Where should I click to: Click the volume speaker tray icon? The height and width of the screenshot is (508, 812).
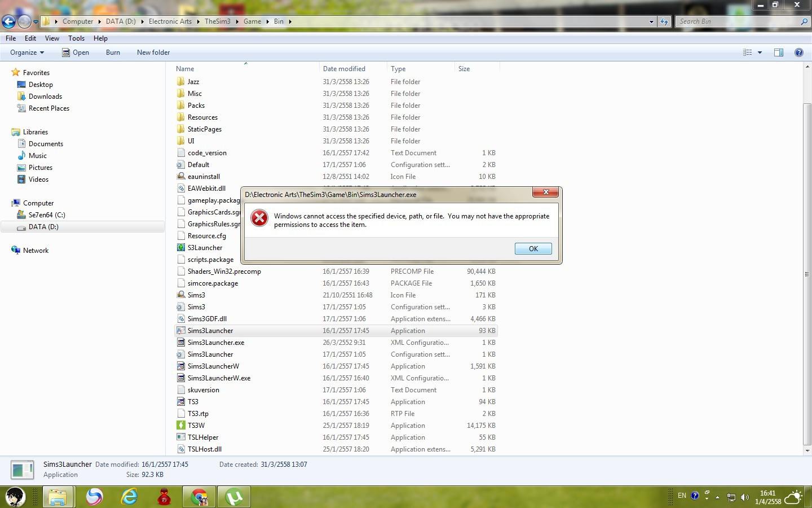coord(744,497)
